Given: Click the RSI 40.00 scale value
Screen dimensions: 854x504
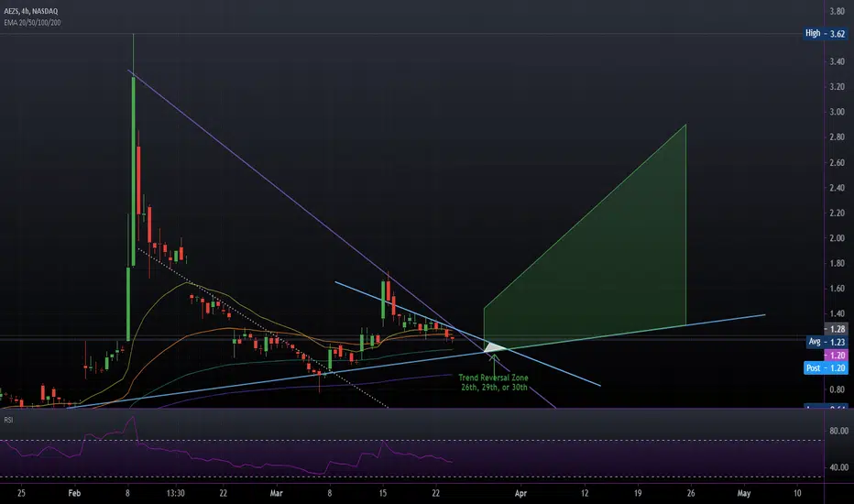Looking at the screenshot, I should click(x=838, y=467).
